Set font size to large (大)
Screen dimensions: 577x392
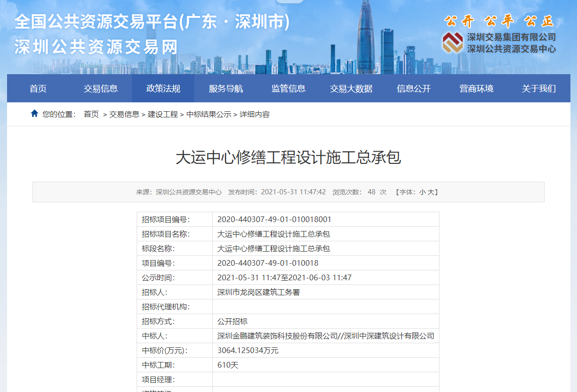431,192
